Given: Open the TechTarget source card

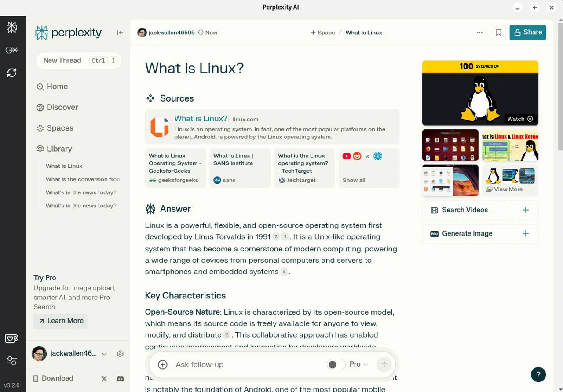Looking at the screenshot, I should (x=305, y=168).
